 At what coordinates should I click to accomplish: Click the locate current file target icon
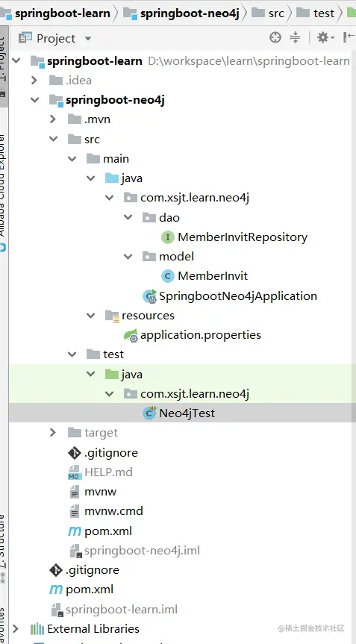click(x=275, y=38)
